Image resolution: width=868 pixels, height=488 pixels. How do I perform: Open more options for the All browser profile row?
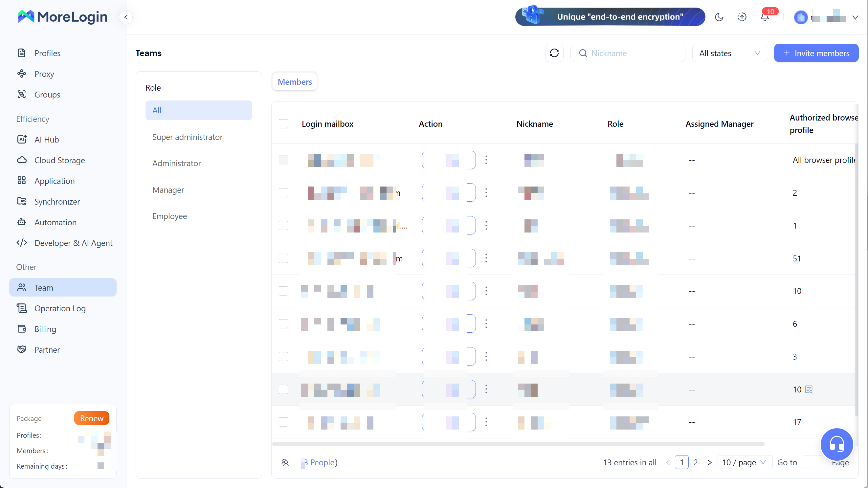coord(486,160)
